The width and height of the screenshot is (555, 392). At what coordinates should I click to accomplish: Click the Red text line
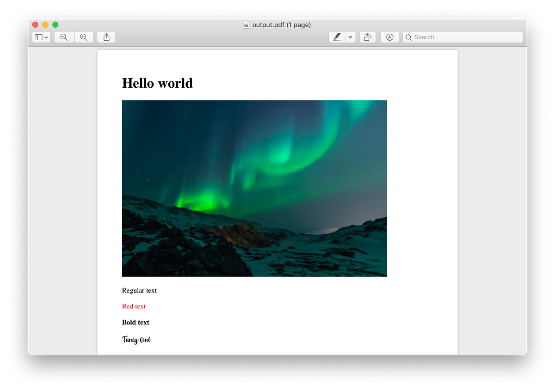pyautogui.click(x=134, y=306)
